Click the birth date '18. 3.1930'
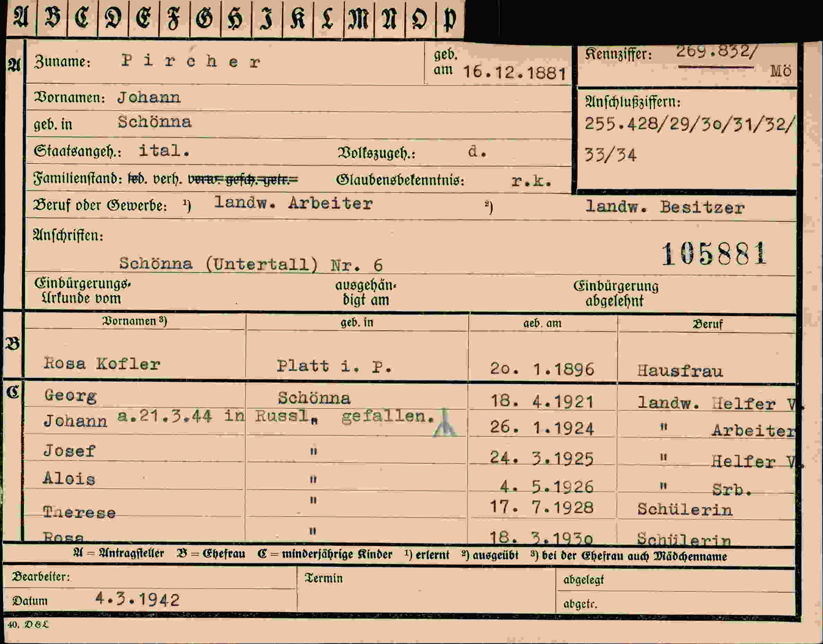The width and height of the screenshot is (823, 644). click(x=542, y=538)
